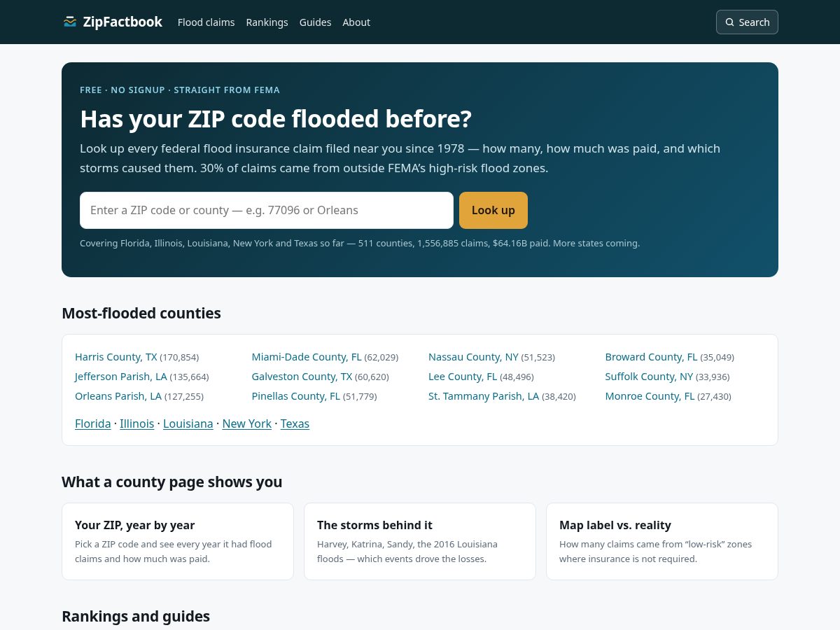Visit Orleans Parish, LA page

point(118,396)
